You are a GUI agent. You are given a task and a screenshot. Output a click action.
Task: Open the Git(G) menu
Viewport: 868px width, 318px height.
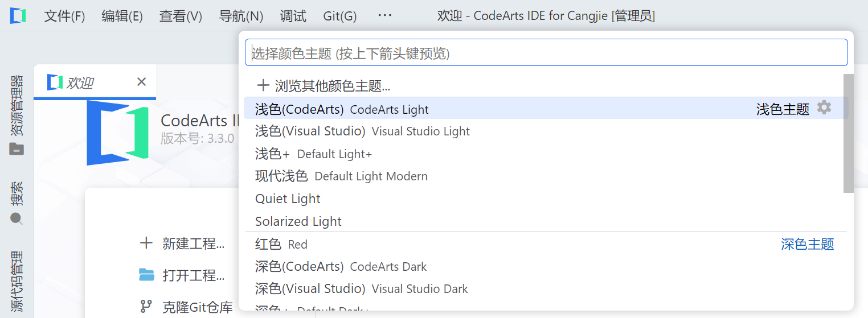(340, 16)
